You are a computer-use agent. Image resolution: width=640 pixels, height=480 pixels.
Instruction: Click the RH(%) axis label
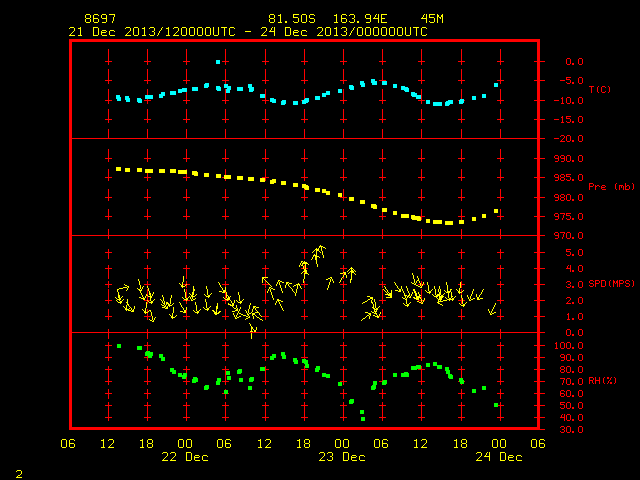tap(602, 380)
